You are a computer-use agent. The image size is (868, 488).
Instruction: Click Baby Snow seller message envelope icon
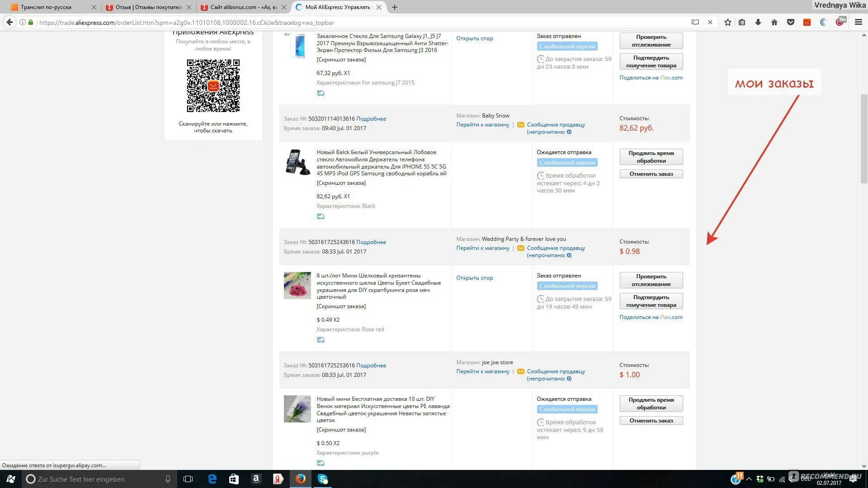coord(521,125)
